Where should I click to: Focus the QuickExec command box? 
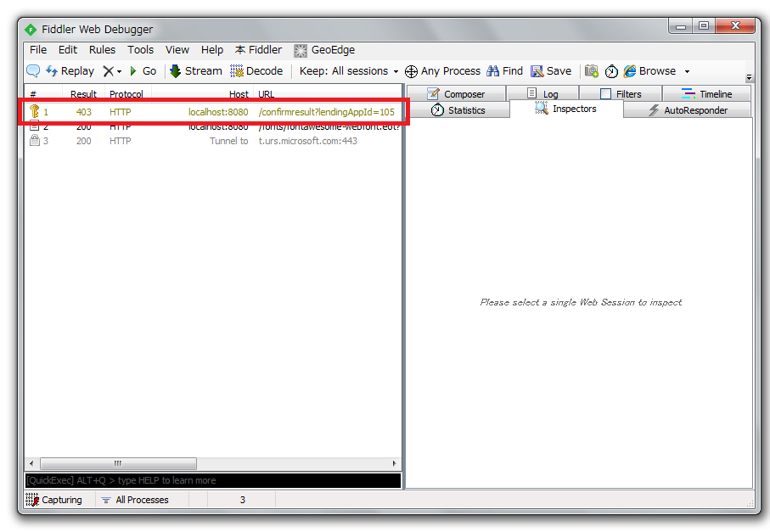pos(213,480)
